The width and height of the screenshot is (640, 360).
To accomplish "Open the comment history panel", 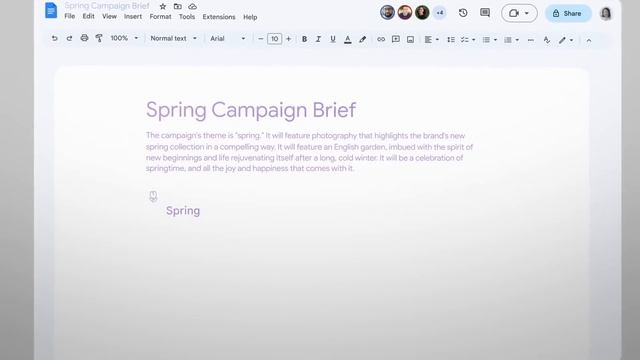I will (x=485, y=13).
